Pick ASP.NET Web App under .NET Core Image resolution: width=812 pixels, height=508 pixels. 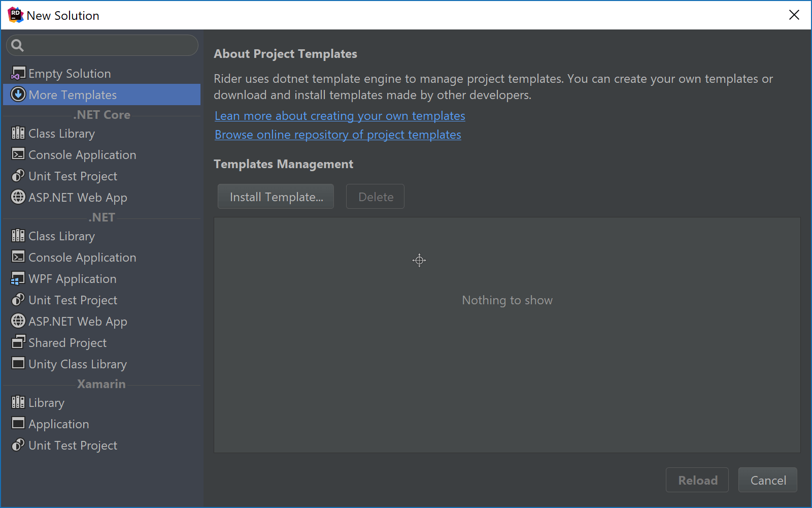point(101,197)
